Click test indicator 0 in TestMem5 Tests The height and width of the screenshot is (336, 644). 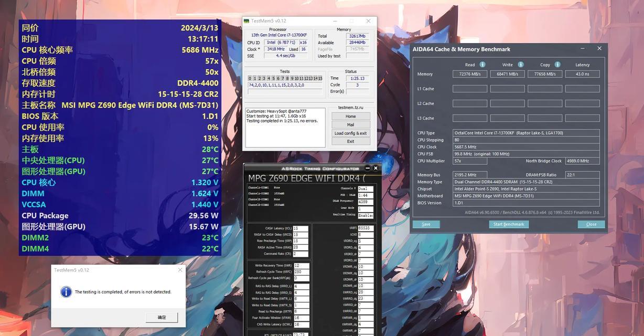pyautogui.click(x=250, y=78)
